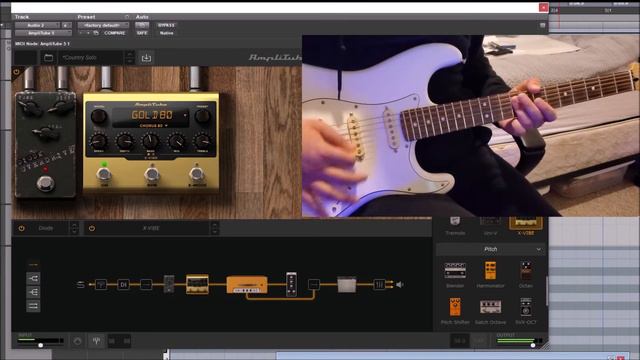Image resolution: width=640 pixels, height=360 pixels.
Task: Select the mixer block near chain output
Action: tap(379, 284)
